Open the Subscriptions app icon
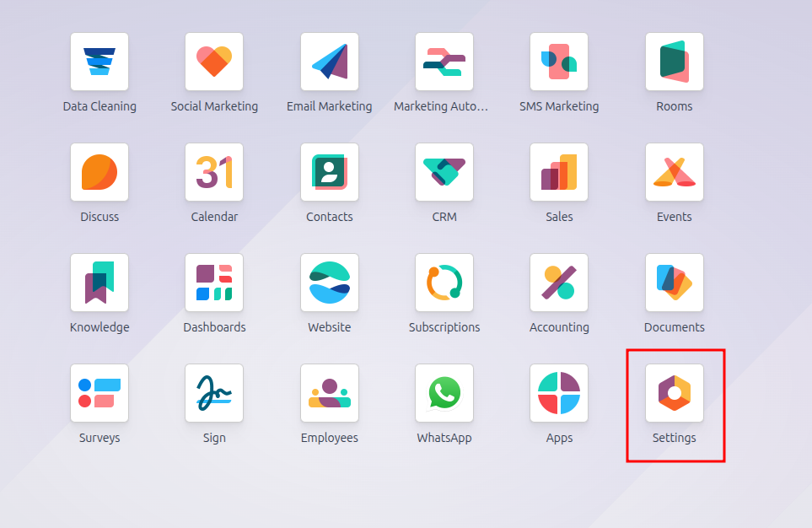 click(x=444, y=283)
